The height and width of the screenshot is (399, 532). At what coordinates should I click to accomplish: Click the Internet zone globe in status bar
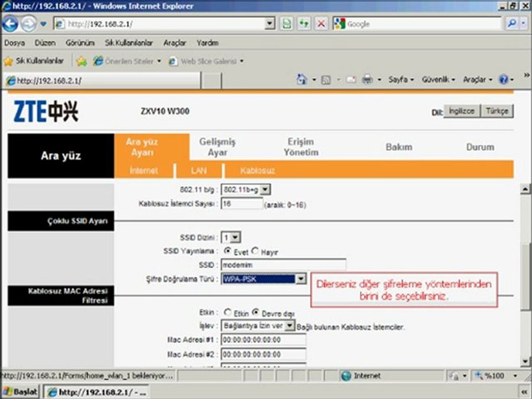point(346,376)
